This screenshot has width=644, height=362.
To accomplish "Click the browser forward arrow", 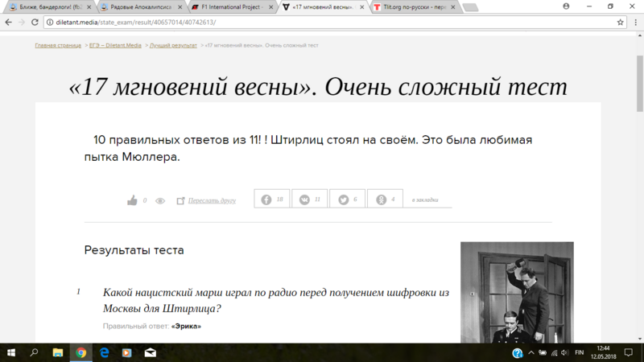I will tap(22, 23).
